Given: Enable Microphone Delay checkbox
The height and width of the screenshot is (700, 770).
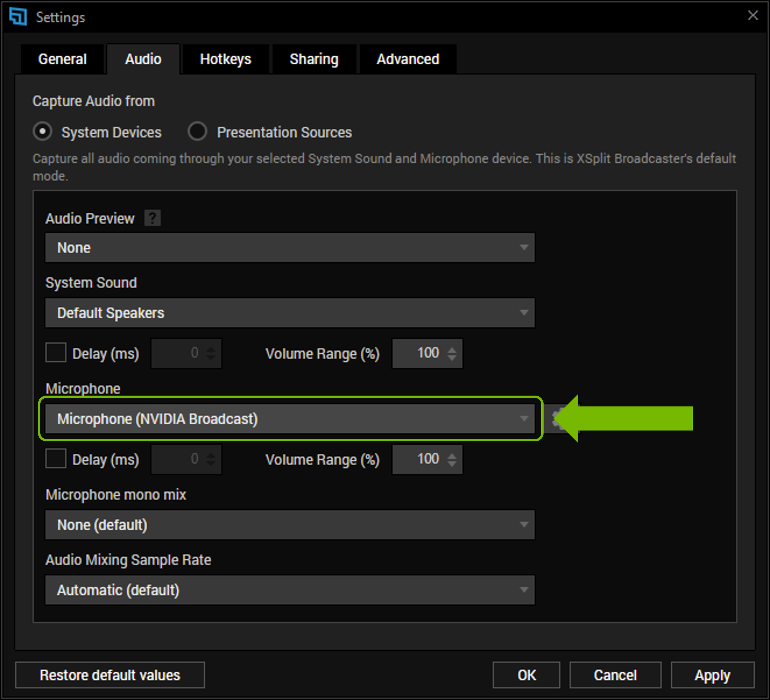Looking at the screenshot, I should click(x=56, y=459).
